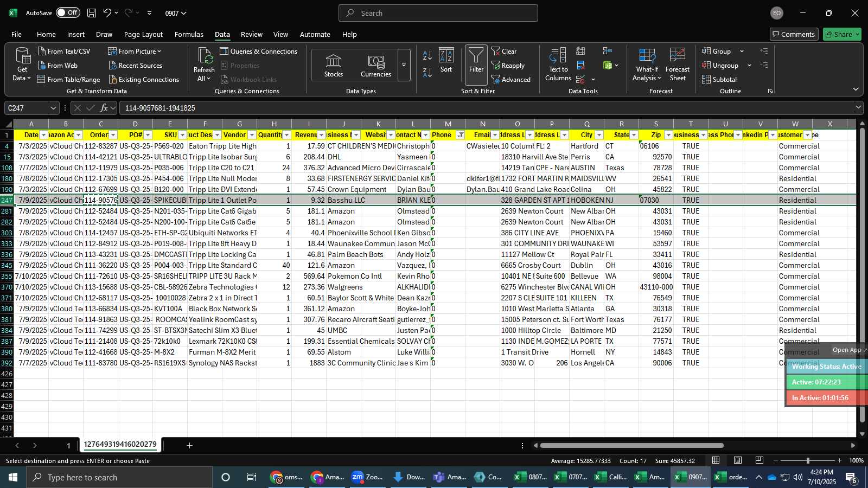This screenshot has height=488, width=868.
Task: Open the Vendor column filter dropdown
Action: [x=252, y=135]
